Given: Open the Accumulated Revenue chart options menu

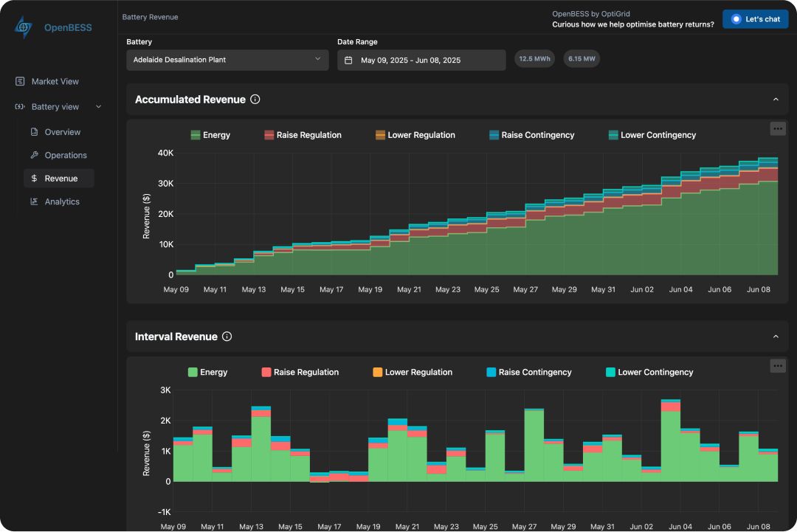Looking at the screenshot, I should [778, 128].
